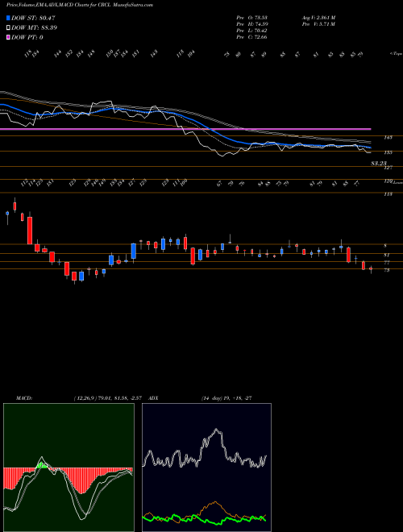Click inside the ADX indicator chart
403x532 pixels.
pyautogui.click(x=206, y=468)
